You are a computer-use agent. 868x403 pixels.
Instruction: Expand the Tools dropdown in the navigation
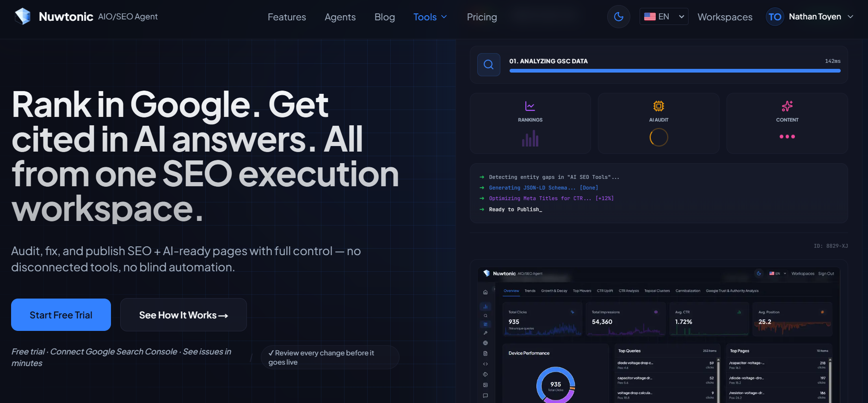[x=430, y=17]
